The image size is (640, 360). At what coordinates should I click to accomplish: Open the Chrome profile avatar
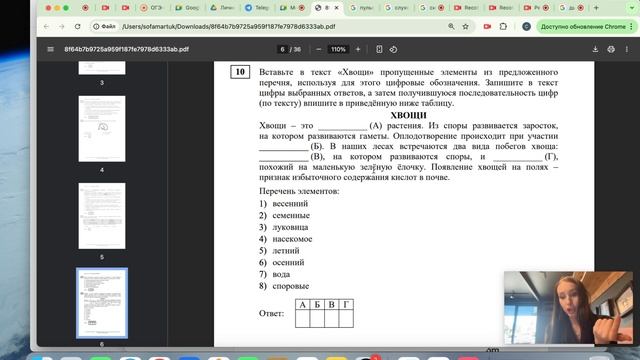pos(527,27)
